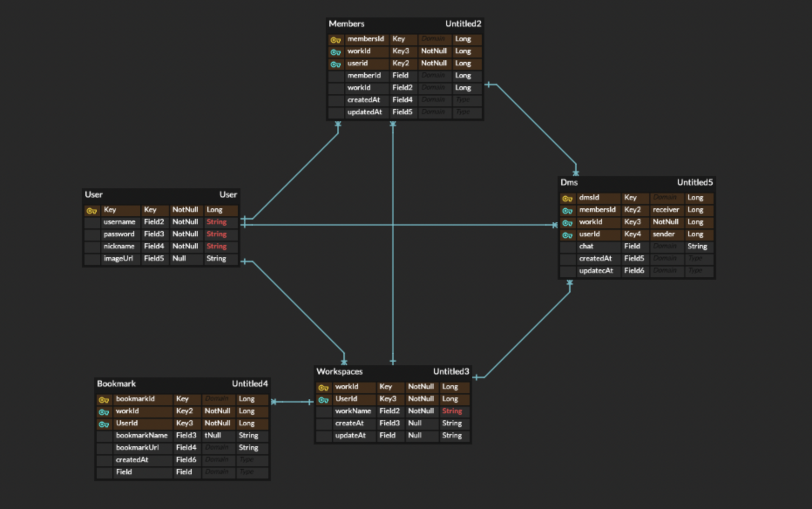
Task: Click the foreign key icon next to workId in Members
Action: (x=335, y=51)
